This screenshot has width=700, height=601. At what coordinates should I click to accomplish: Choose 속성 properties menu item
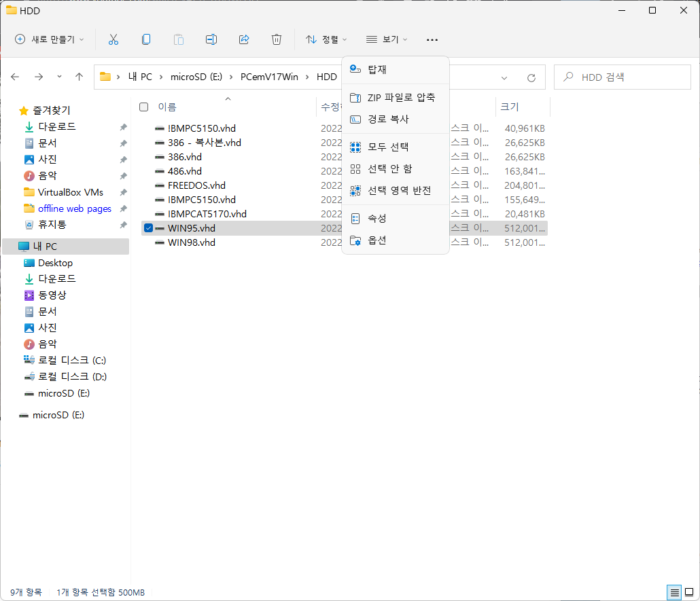[396, 218]
